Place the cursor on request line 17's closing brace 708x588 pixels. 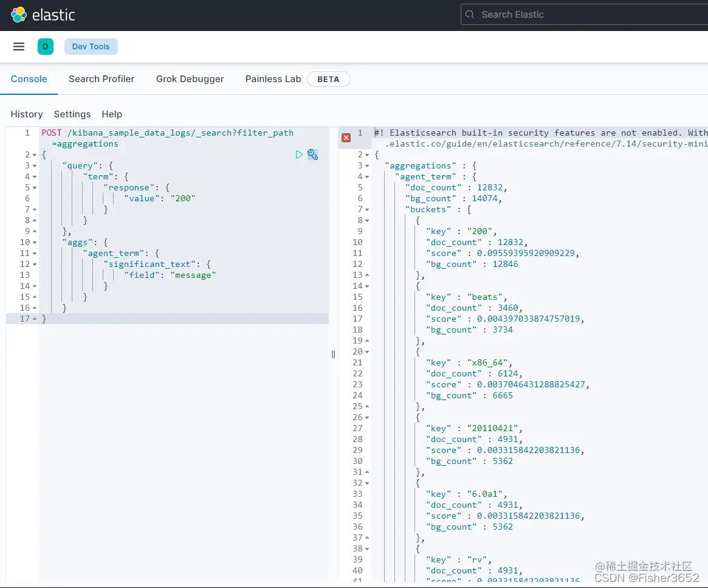tap(44, 319)
